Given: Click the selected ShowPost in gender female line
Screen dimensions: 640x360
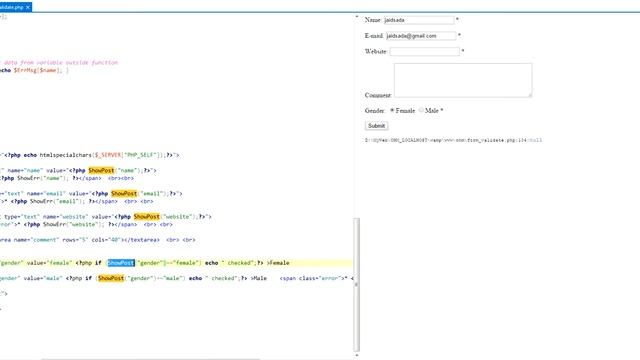Looking at the screenshot, I should coord(121,263).
